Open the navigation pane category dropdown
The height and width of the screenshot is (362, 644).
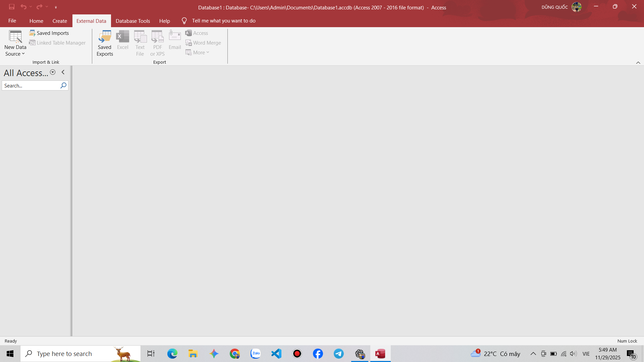tap(53, 72)
